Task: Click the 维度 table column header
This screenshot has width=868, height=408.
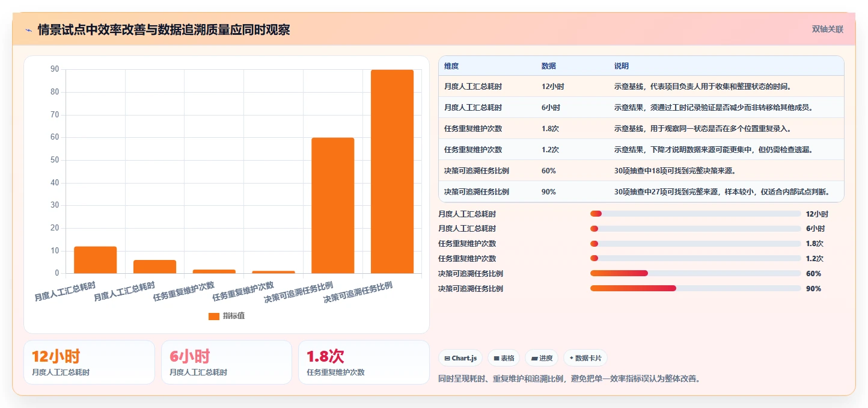Action: tap(451, 66)
